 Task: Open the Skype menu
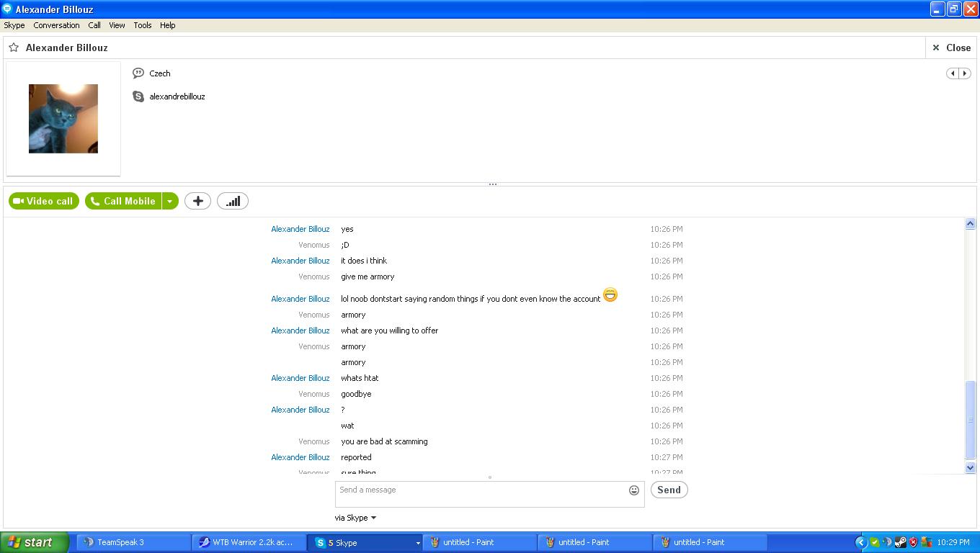(x=14, y=25)
